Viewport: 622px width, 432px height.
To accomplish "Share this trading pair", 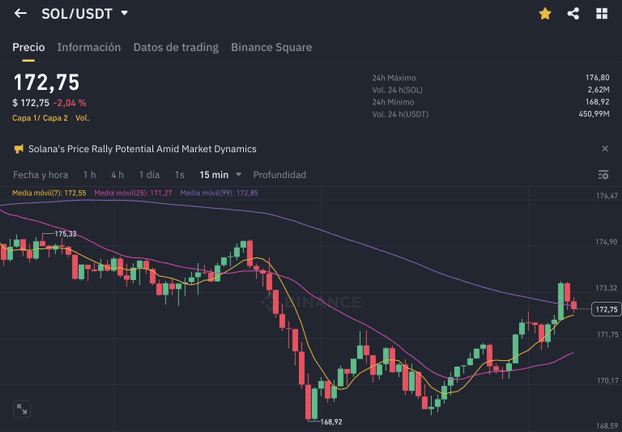I will (573, 14).
